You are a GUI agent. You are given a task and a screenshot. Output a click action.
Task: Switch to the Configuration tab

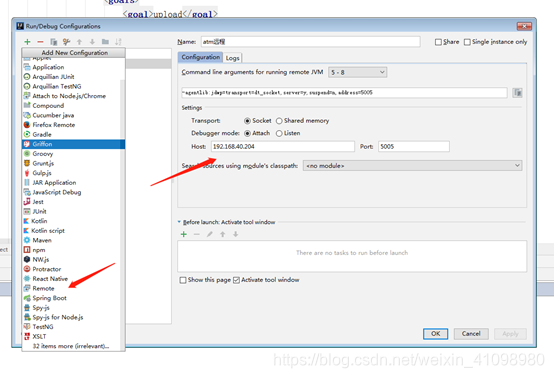201,57
